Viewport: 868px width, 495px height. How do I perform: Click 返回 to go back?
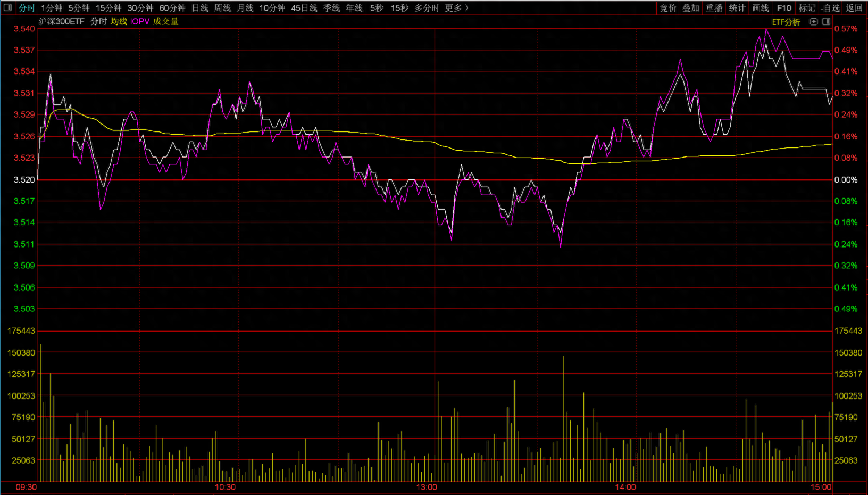(x=854, y=8)
